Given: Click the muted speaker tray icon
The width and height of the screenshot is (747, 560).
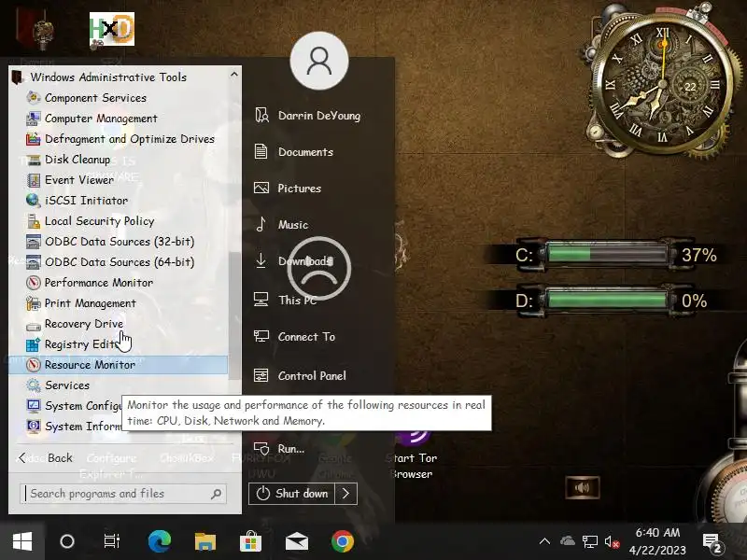Looking at the screenshot, I should coord(612,542).
